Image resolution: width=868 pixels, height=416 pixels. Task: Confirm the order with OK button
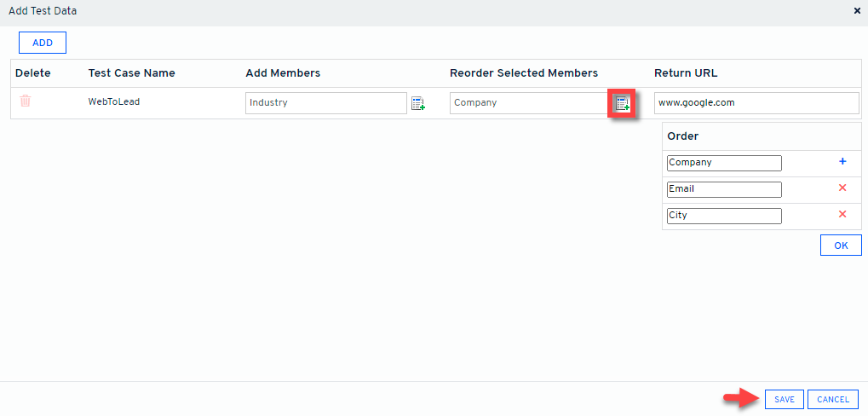pos(841,246)
